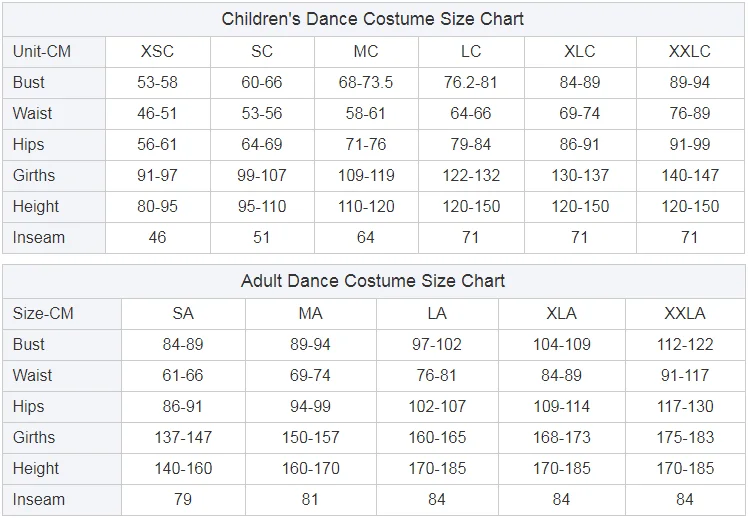
Task: Click the MC size header
Action: [x=366, y=52]
